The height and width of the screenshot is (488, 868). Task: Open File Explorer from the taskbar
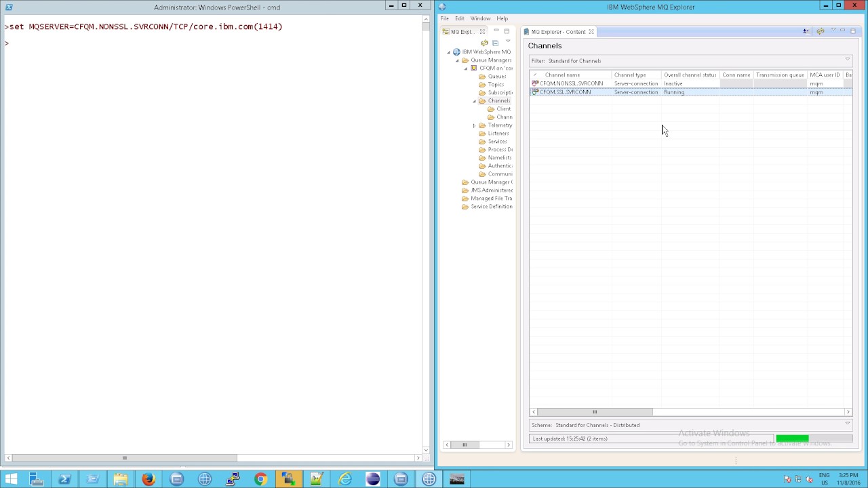point(121,479)
